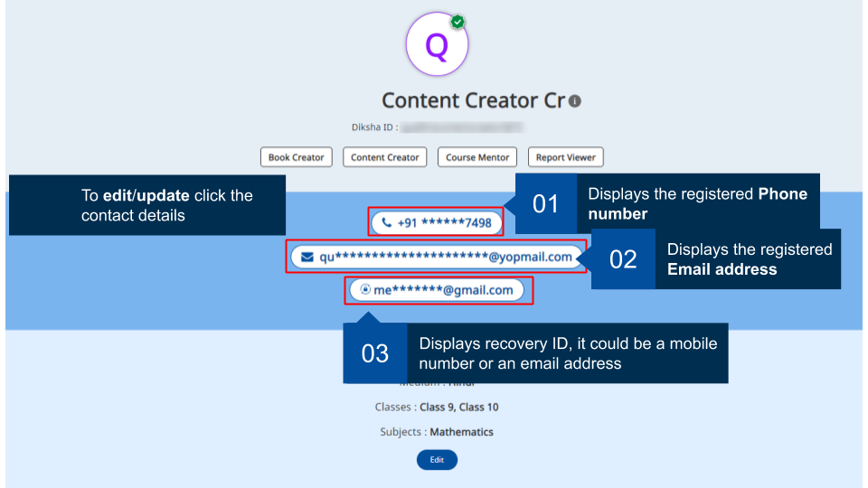
Task: Click the phone icon in phone number pill
Action: tap(387, 222)
